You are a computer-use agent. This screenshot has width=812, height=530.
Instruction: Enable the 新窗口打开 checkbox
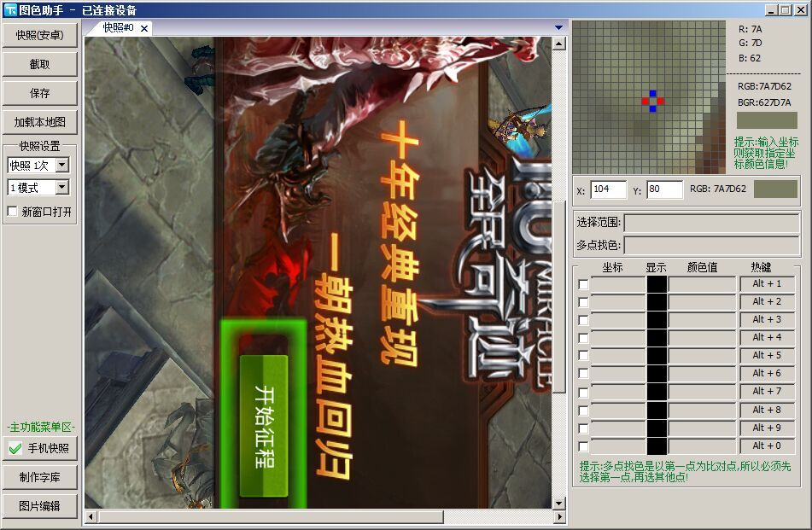point(13,211)
